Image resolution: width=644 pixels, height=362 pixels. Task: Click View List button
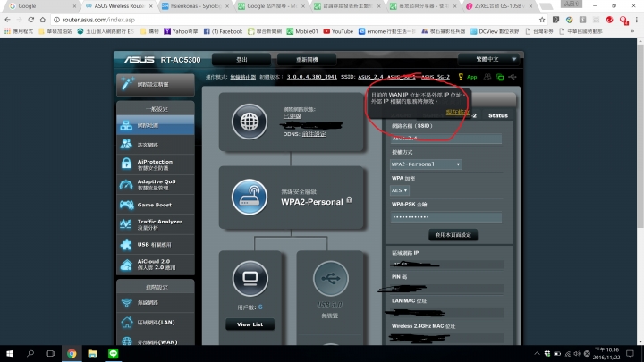250,324
